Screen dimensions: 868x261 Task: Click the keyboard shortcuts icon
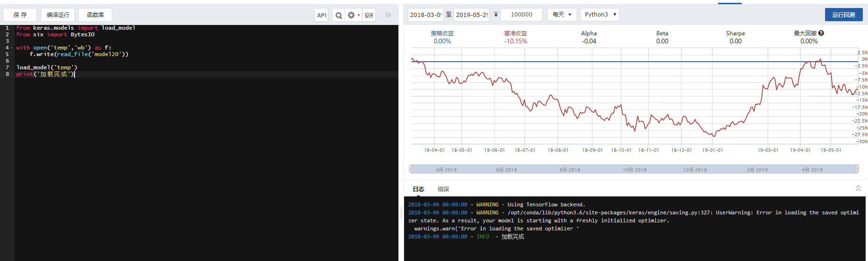369,15
